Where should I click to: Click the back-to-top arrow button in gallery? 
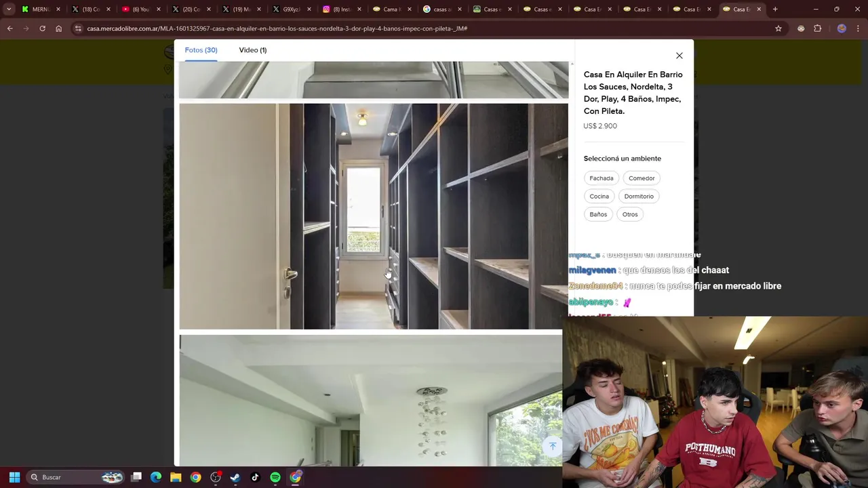point(552,446)
